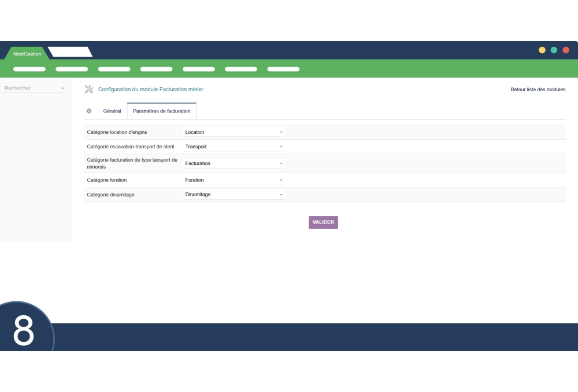Click the gear icon beside the Général tab

[88, 111]
